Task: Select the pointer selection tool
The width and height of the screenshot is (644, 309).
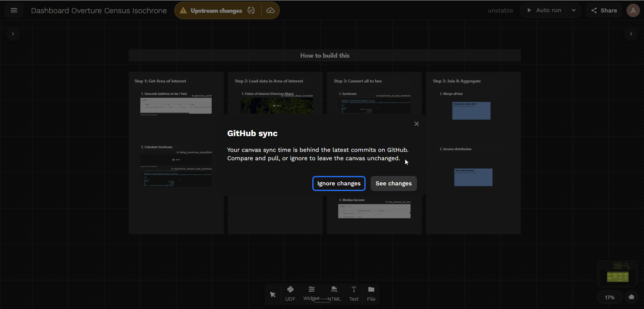Action: (x=273, y=295)
